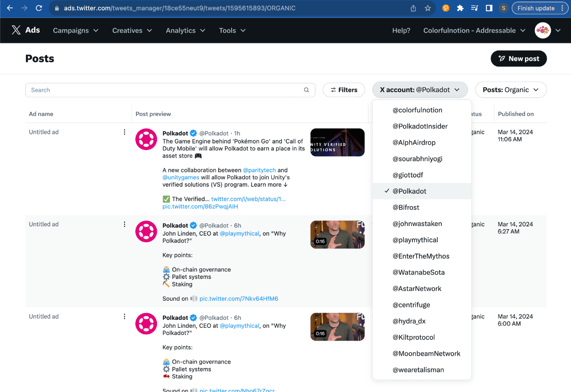Reload the page with the refresh icon
The height and width of the screenshot is (392, 571).
click(x=39, y=8)
